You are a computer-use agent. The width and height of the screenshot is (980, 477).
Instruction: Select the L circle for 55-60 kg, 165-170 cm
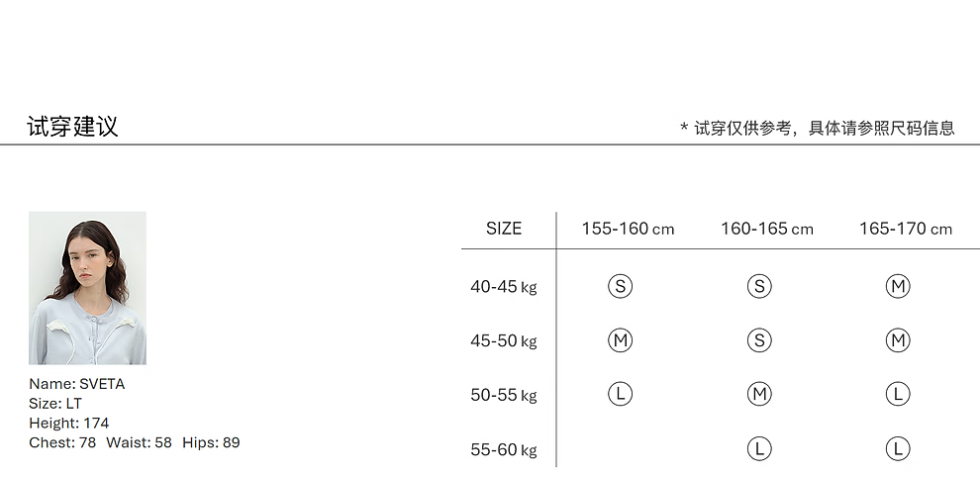pos(898,448)
